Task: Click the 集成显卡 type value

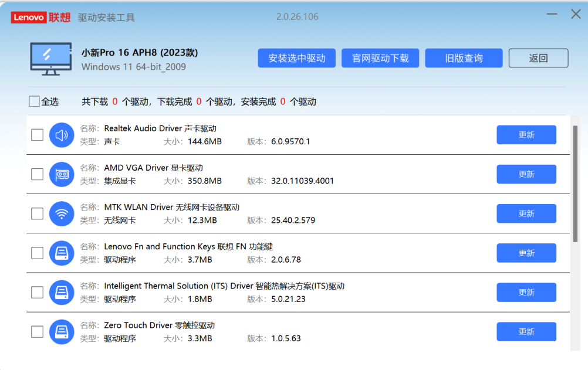Action: pos(120,181)
